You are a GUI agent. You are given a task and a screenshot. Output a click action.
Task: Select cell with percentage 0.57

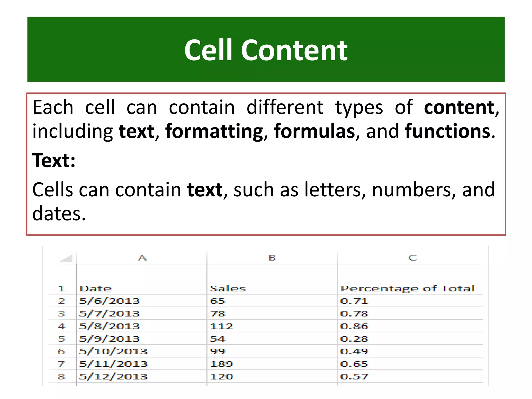point(354,377)
